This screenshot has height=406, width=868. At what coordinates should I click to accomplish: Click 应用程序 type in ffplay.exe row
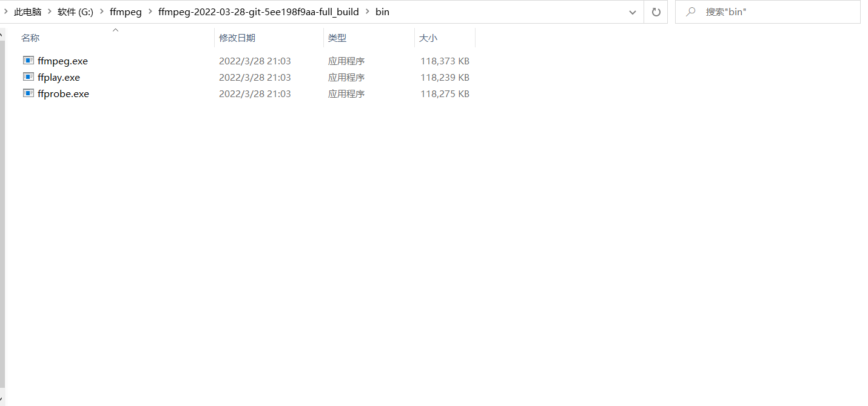[x=346, y=77]
